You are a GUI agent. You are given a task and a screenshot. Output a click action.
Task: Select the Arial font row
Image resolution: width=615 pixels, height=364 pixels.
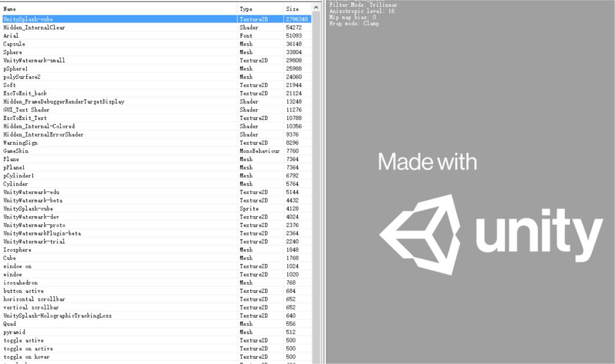pos(157,36)
